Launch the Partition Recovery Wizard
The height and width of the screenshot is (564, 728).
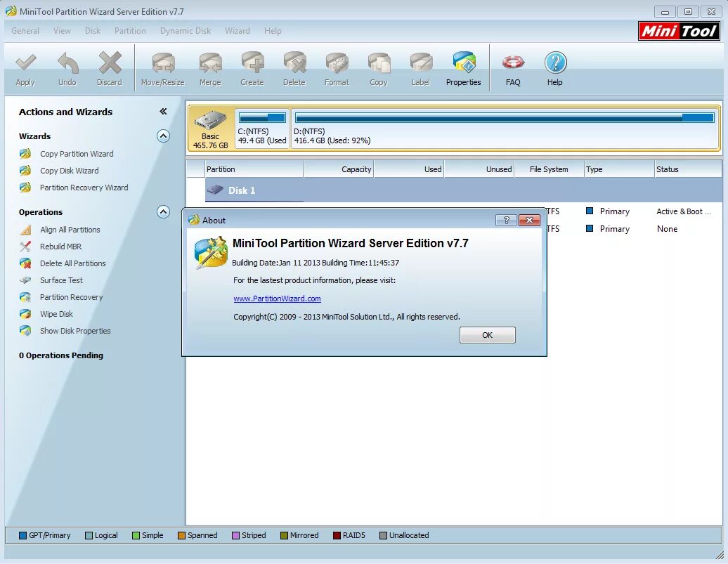point(84,188)
